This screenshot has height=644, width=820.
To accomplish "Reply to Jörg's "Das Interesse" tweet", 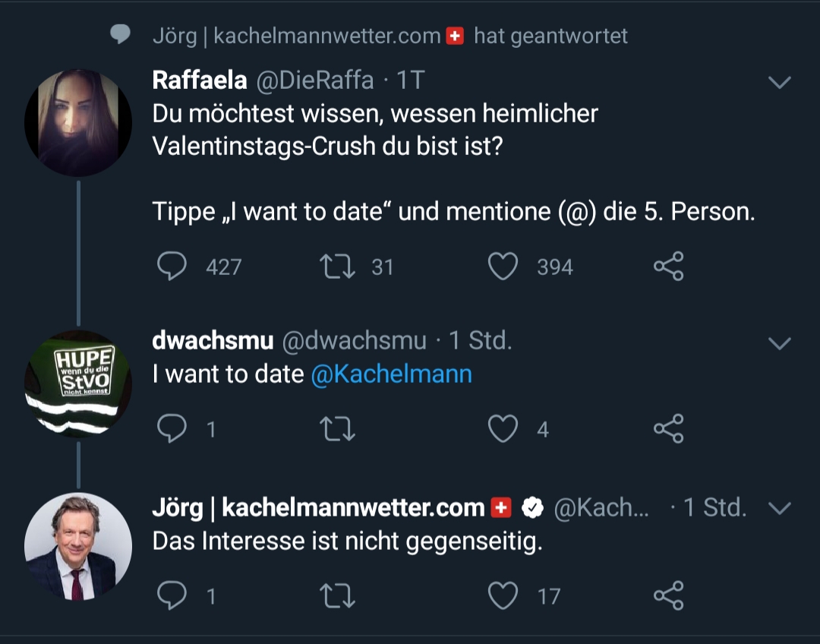I will click(172, 595).
